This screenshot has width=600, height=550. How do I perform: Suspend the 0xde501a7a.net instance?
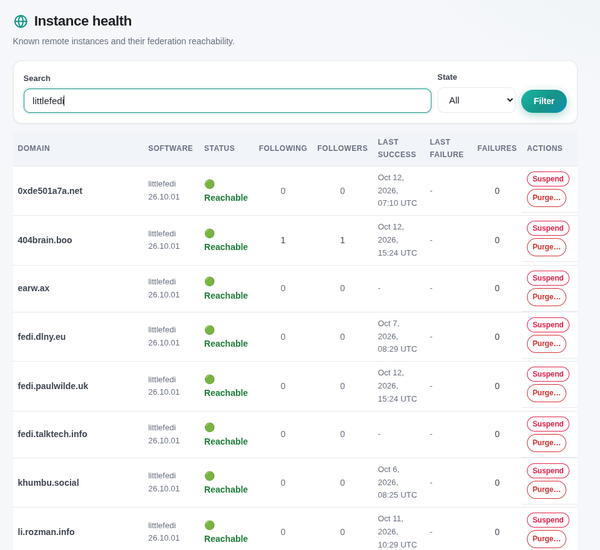(x=548, y=179)
